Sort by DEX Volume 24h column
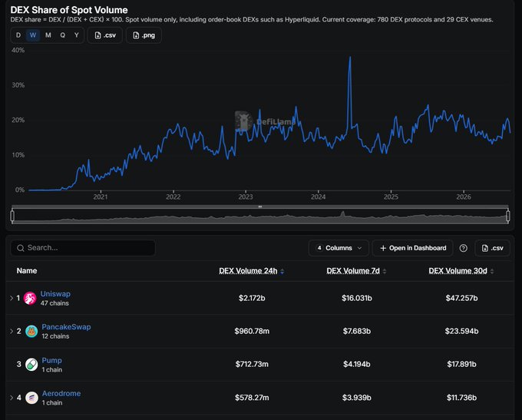The width and height of the screenshot is (522, 420). pos(251,271)
